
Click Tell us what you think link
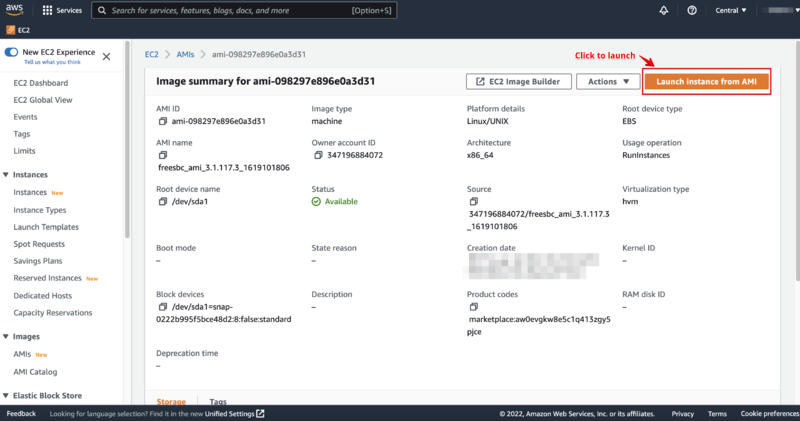(53, 62)
